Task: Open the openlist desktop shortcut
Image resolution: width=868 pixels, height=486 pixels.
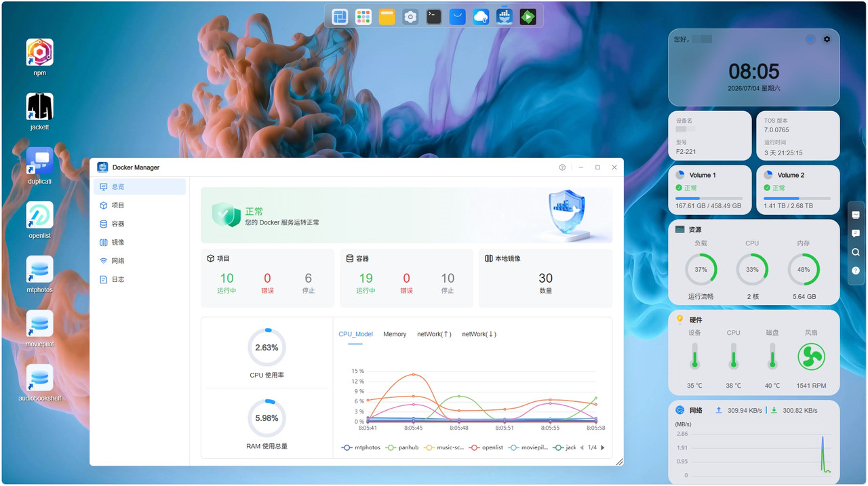Action: 39,216
